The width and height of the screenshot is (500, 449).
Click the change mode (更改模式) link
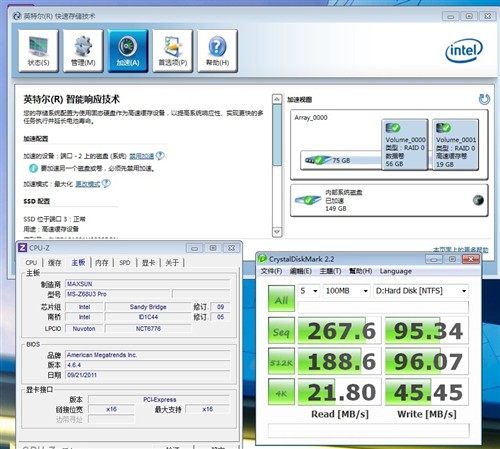pos(88,184)
